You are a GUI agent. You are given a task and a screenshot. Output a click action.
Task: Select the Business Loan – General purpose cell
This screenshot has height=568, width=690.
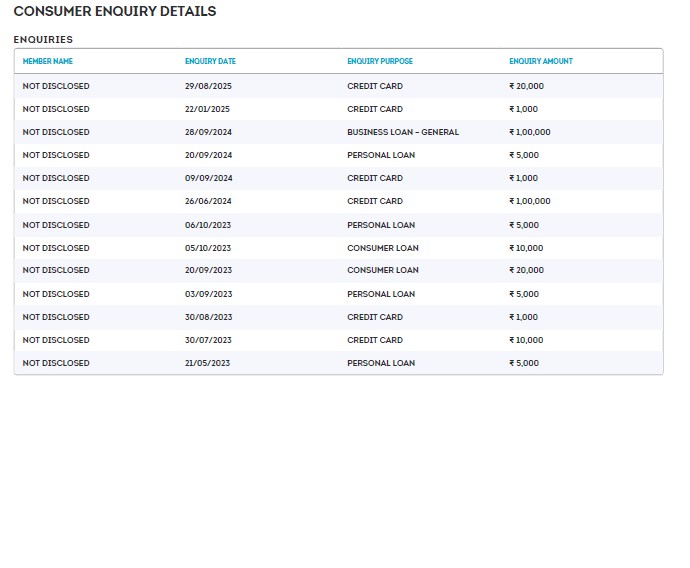point(403,132)
